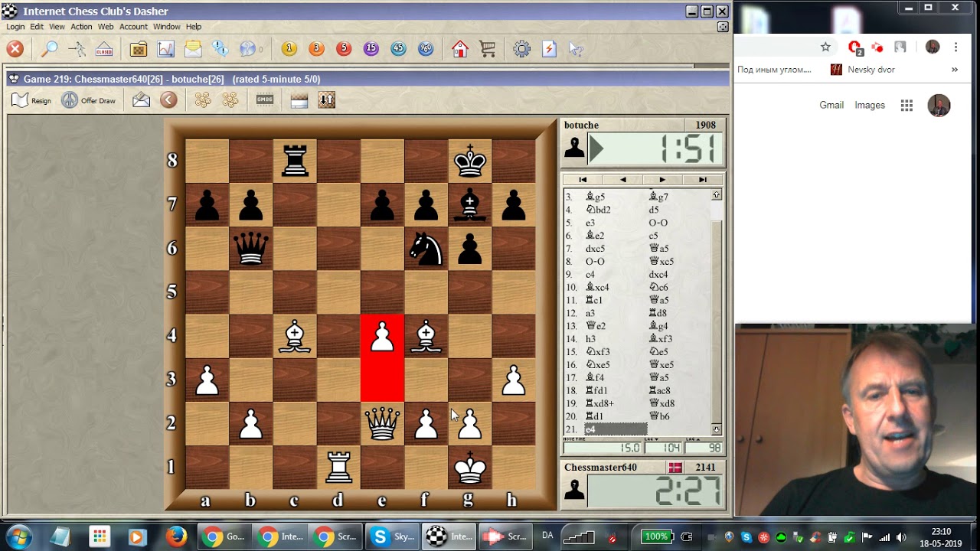Resign the current game
This screenshot has height=551, width=980.
click(x=31, y=100)
